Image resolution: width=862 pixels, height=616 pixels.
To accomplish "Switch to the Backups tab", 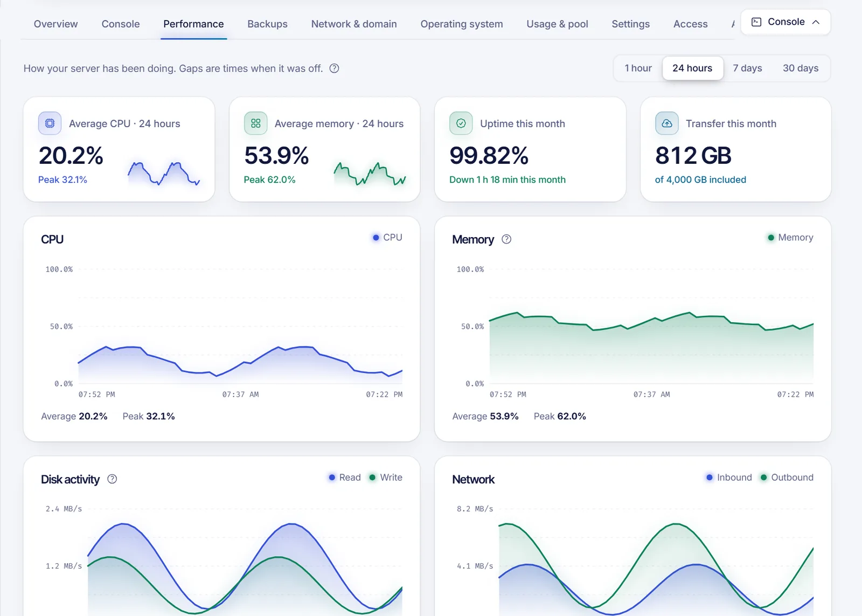I will [x=267, y=24].
